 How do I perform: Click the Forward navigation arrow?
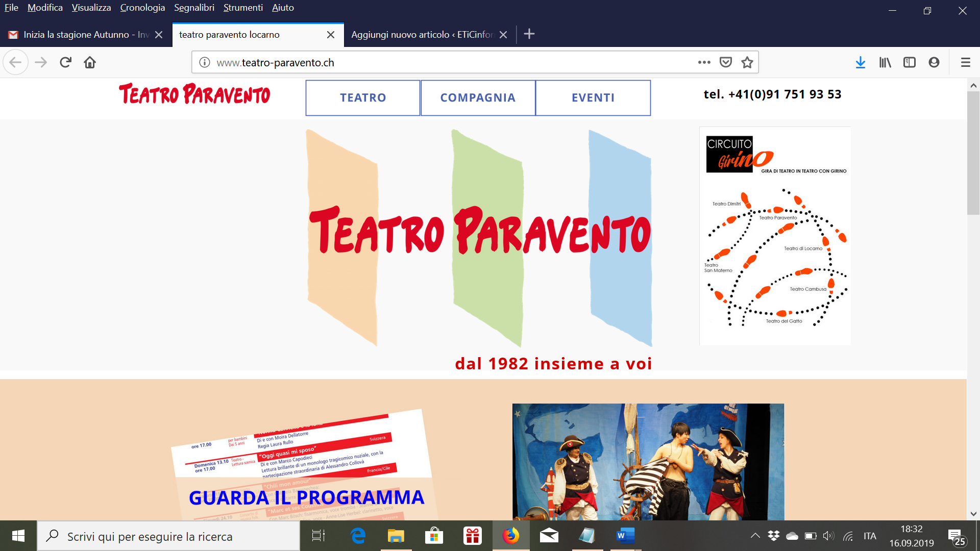41,62
